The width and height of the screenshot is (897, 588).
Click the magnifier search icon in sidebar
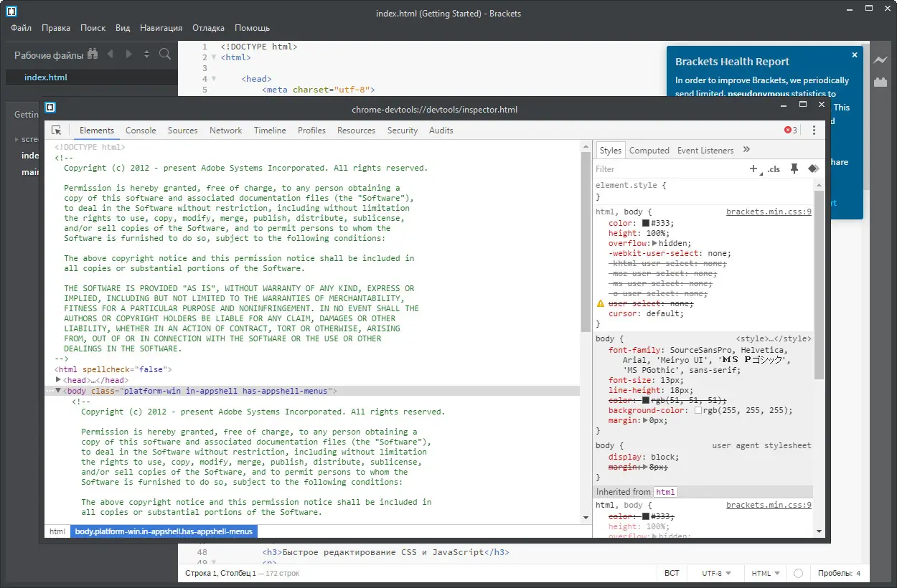pyautogui.click(x=164, y=54)
